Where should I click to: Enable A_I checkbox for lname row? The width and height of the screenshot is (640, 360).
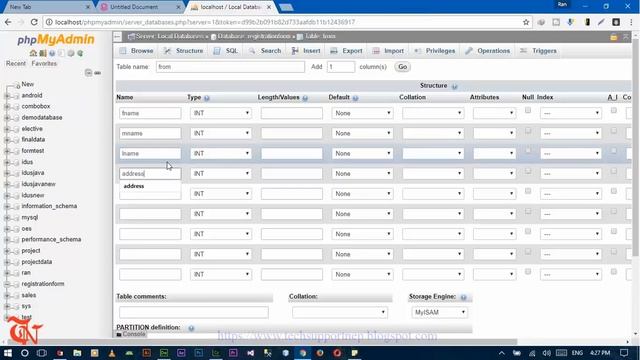tap(613, 151)
